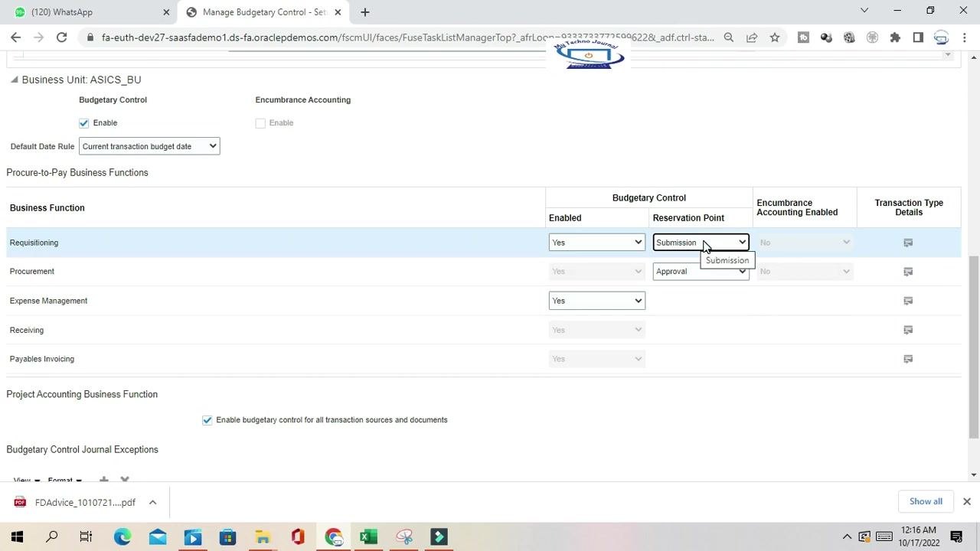Viewport: 980px width, 551px height.
Task: Reload the browser page
Action: [62, 37]
